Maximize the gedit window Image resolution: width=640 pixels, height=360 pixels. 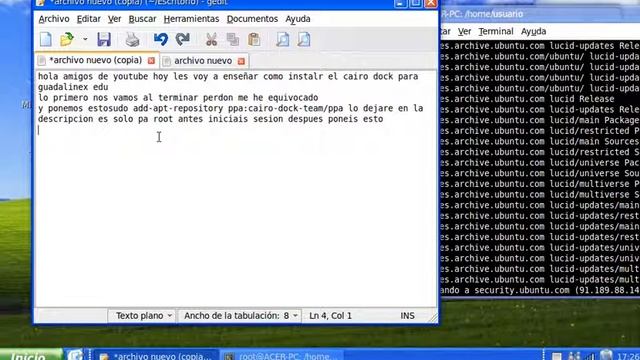[x=415, y=3]
